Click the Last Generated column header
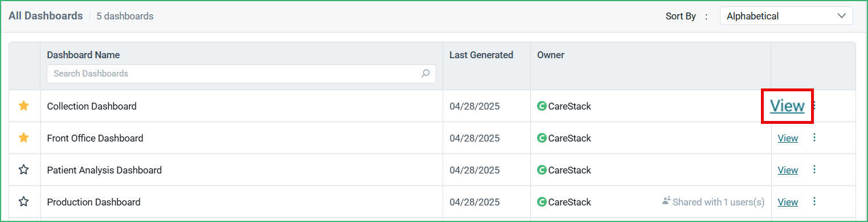This screenshot has height=222, width=868. tap(481, 55)
